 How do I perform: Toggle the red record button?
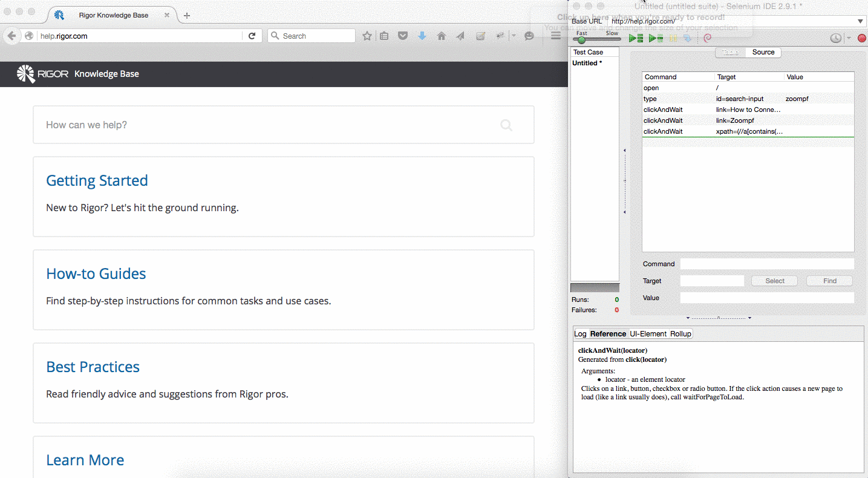coord(862,38)
